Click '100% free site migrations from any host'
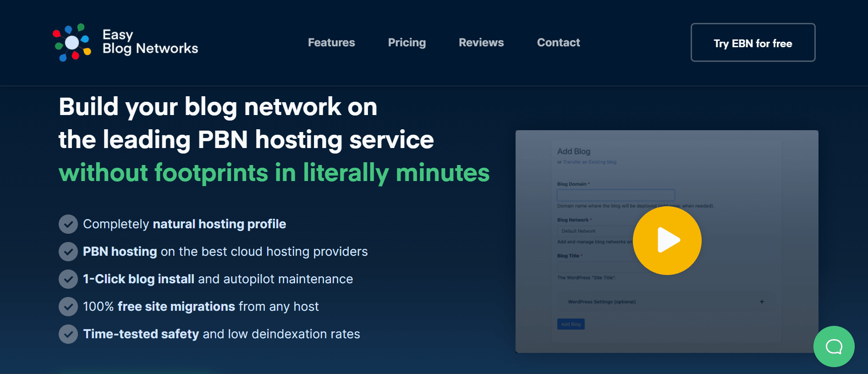 tap(201, 307)
